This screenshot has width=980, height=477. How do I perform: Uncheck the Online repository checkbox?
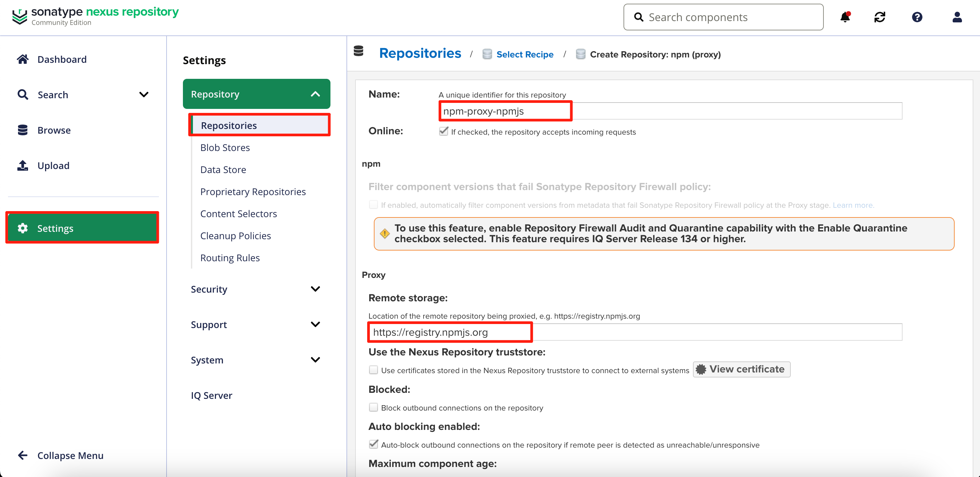coord(444,131)
